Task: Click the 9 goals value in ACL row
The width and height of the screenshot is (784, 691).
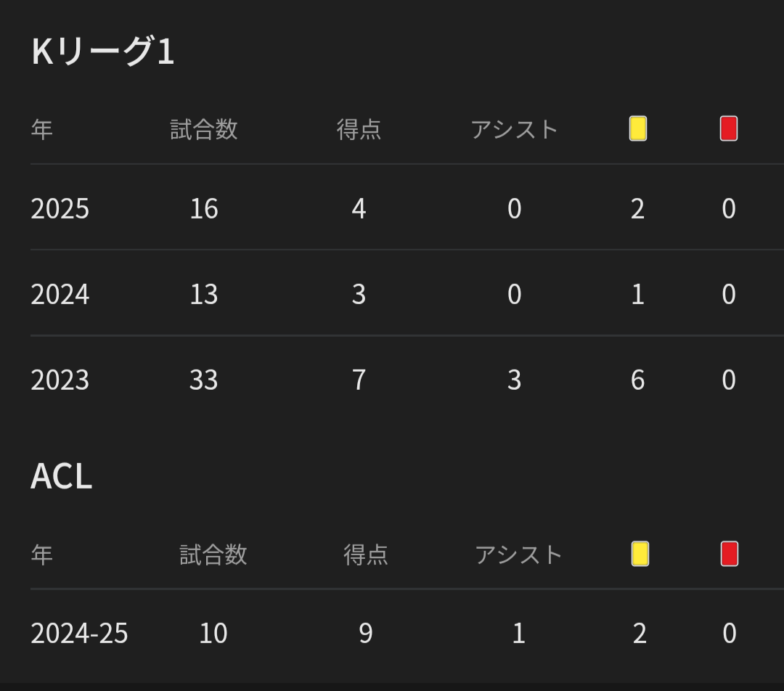Action: pos(365,634)
